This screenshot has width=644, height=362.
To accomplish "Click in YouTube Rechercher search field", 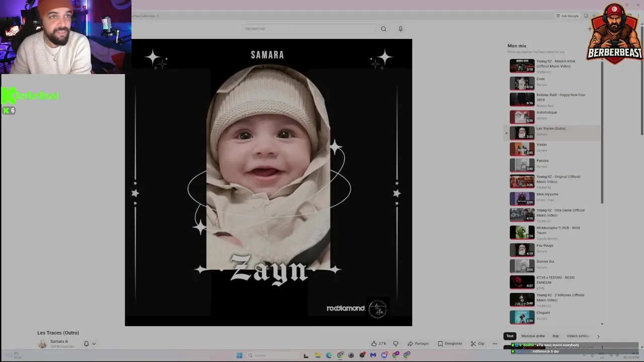I will [x=309, y=29].
